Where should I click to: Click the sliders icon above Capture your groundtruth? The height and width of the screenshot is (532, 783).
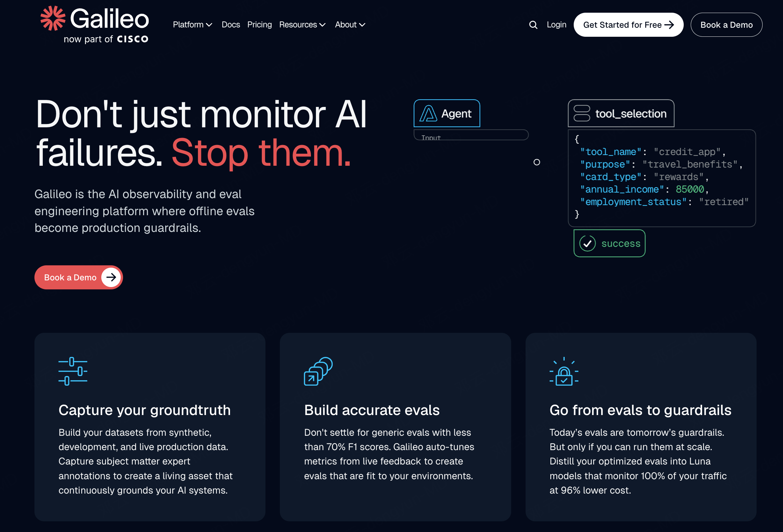pos(73,371)
